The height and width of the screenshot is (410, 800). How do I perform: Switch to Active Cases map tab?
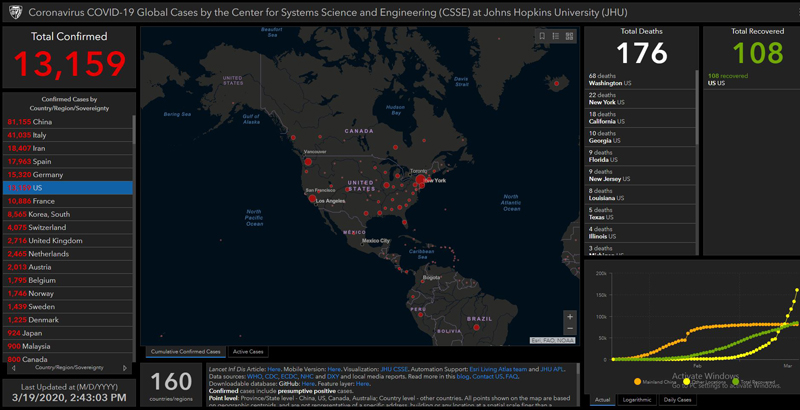[x=248, y=351]
